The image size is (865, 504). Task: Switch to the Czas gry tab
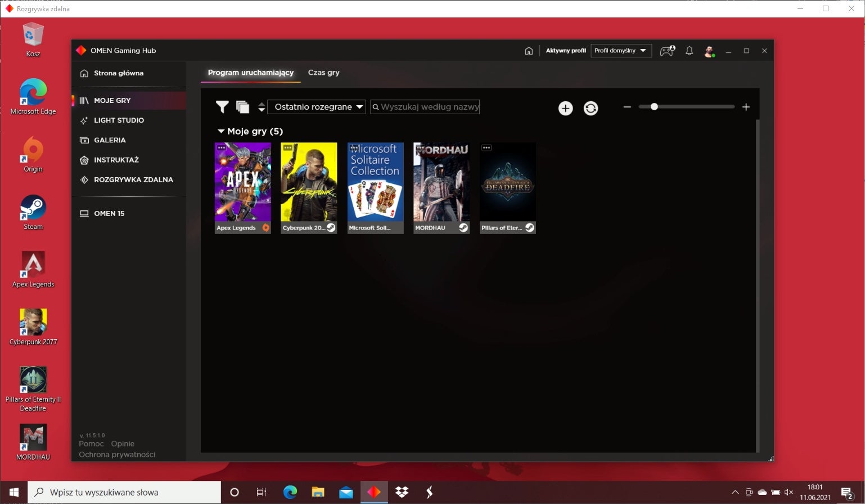pyautogui.click(x=323, y=73)
